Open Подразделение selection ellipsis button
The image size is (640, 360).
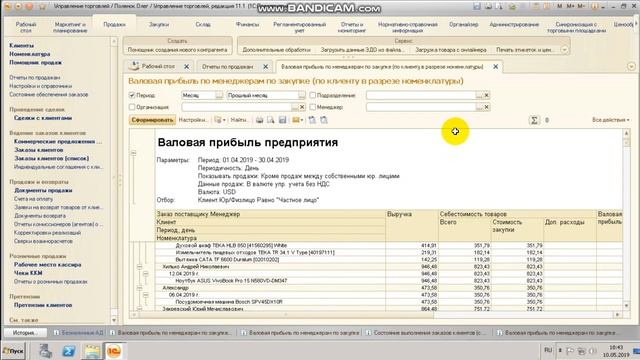point(479,95)
